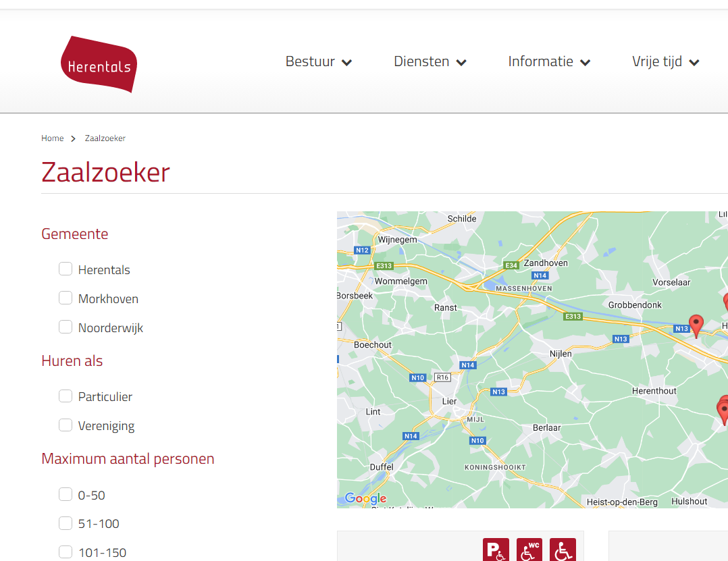
Task: Expand the Bestuur menu chevron
Action: pos(347,63)
